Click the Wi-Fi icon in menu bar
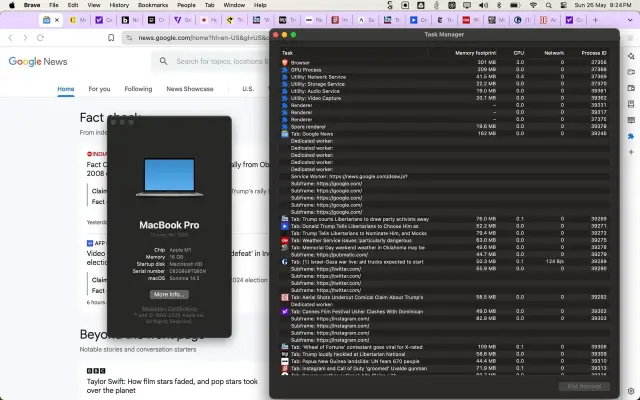640x400 pixels. tap(533, 5)
